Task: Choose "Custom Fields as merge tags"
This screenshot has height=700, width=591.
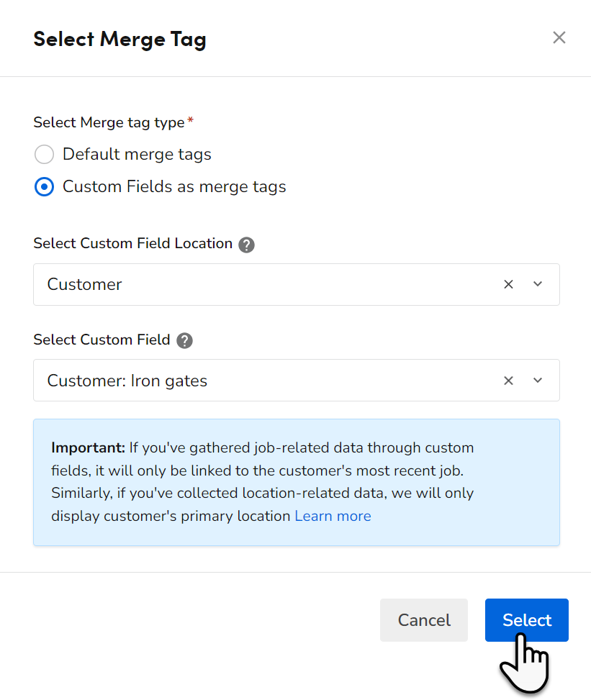Action: pos(44,186)
